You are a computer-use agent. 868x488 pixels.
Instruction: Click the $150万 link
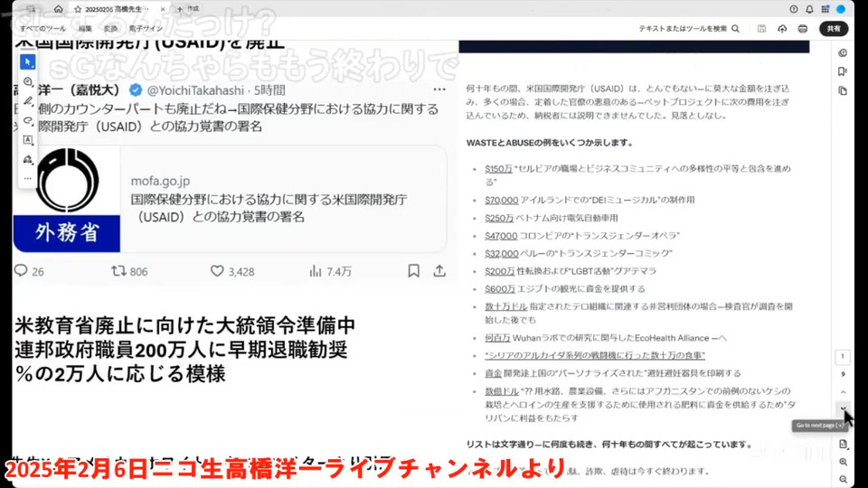point(498,169)
